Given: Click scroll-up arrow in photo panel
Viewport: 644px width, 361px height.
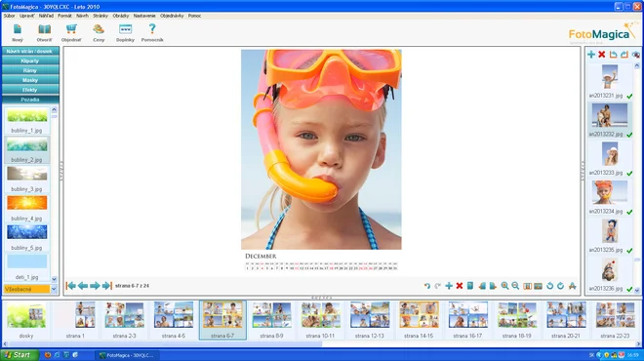Looking at the screenshot, I should pos(637,65).
